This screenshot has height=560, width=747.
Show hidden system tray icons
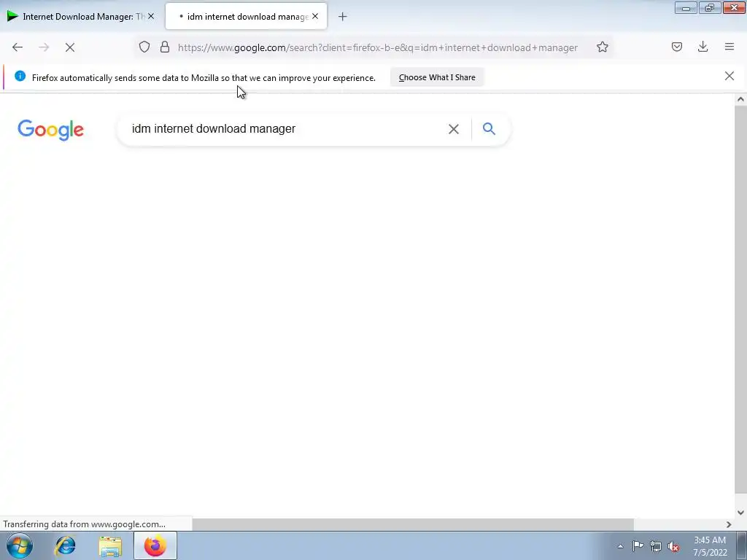620,546
